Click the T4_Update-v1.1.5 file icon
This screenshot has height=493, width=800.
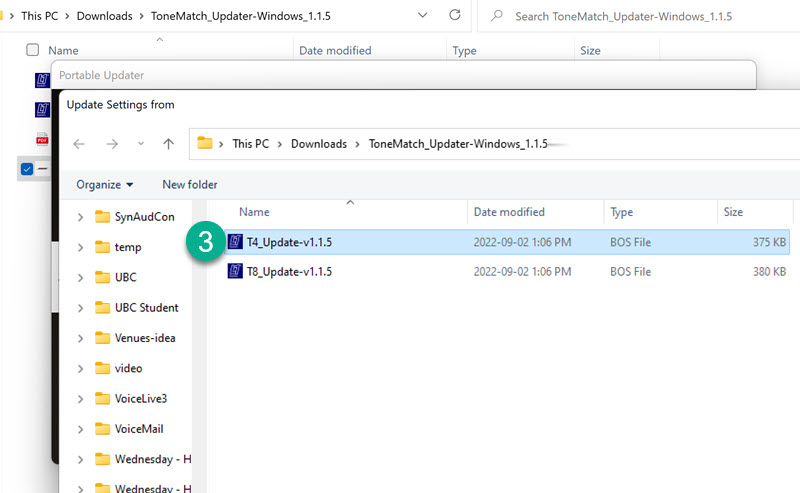[x=236, y=242]
